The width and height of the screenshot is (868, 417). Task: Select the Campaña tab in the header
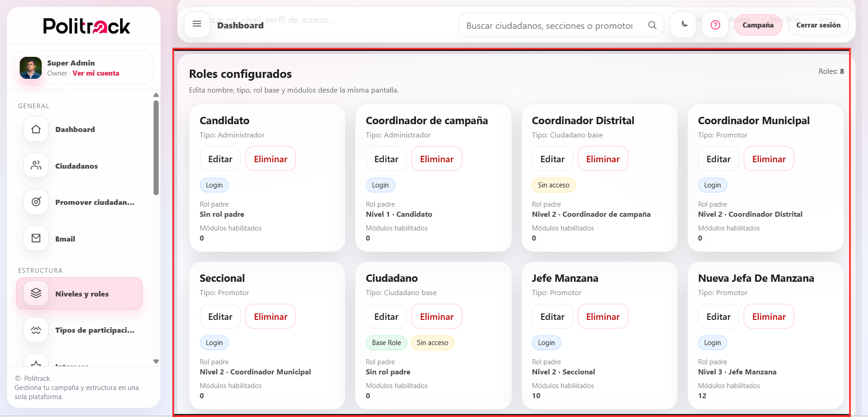757,25
